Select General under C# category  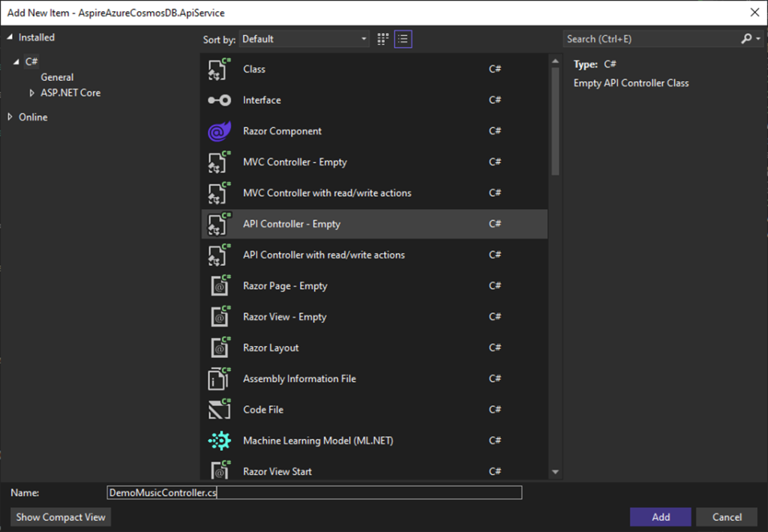tap(57, 77)
